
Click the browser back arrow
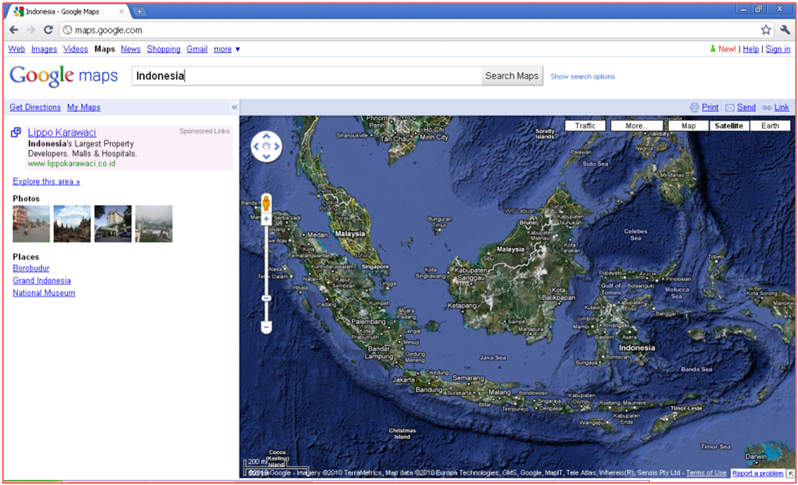click(14, 30)
